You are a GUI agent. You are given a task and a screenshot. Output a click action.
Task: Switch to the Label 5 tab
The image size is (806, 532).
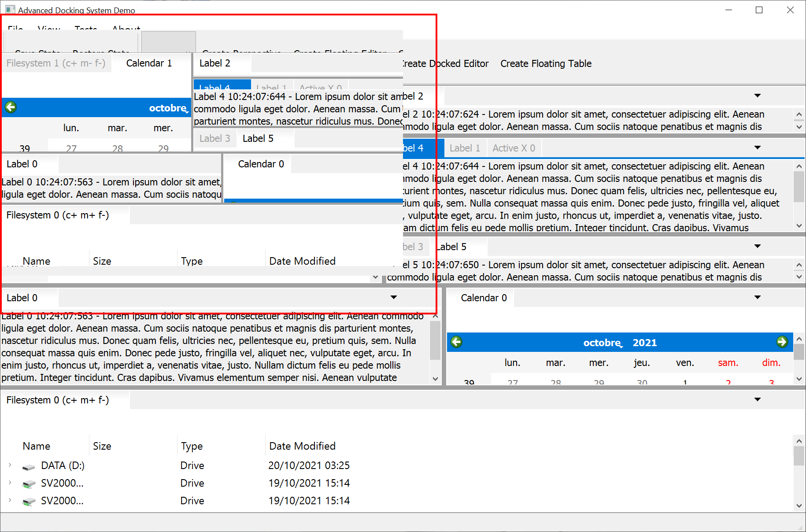pos(258,138)
